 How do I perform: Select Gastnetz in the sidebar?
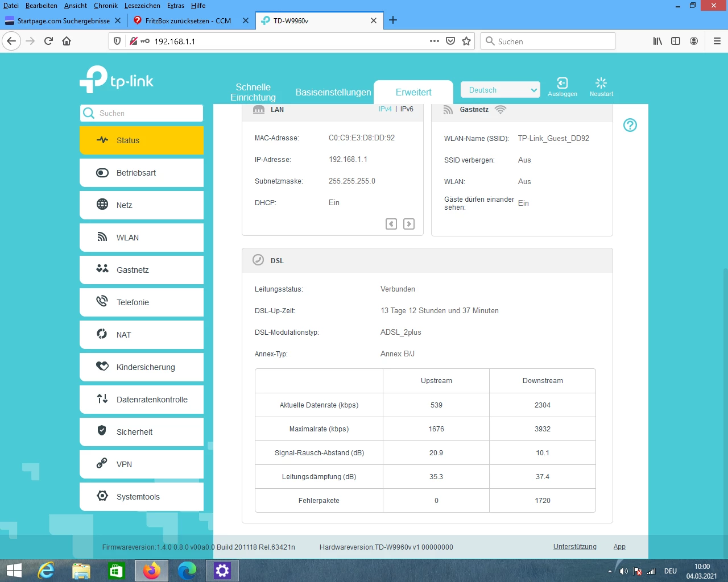(x=142, y=270)
